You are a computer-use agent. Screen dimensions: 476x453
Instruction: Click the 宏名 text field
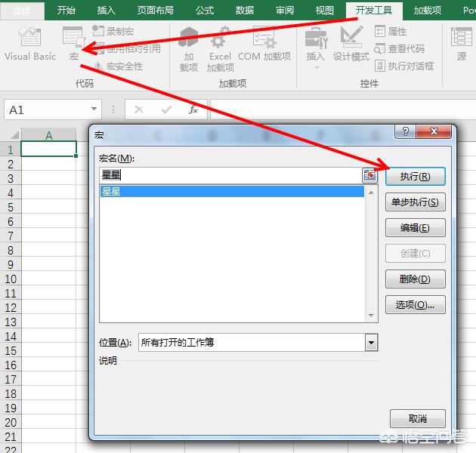(x=230, y=175)
